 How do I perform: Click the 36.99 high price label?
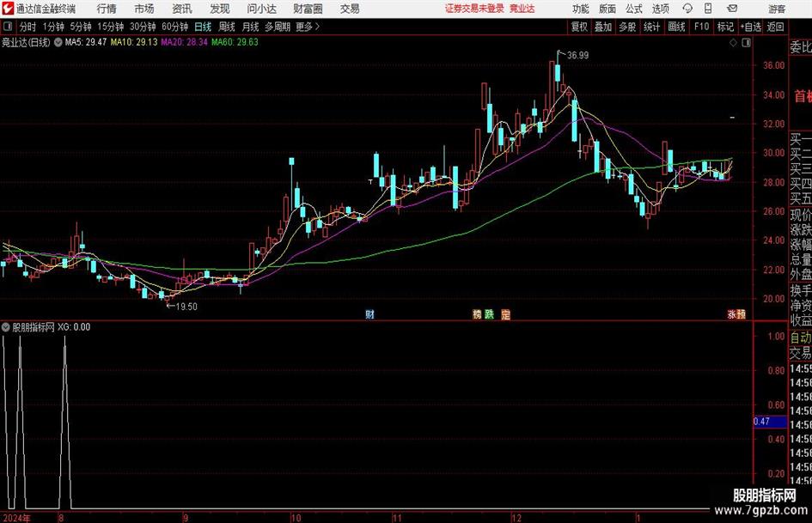pyautogui.click(x=577, y=56)
